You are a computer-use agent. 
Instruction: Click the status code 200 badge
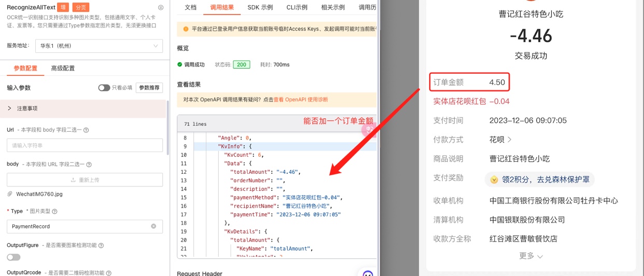tap(242, 65)
